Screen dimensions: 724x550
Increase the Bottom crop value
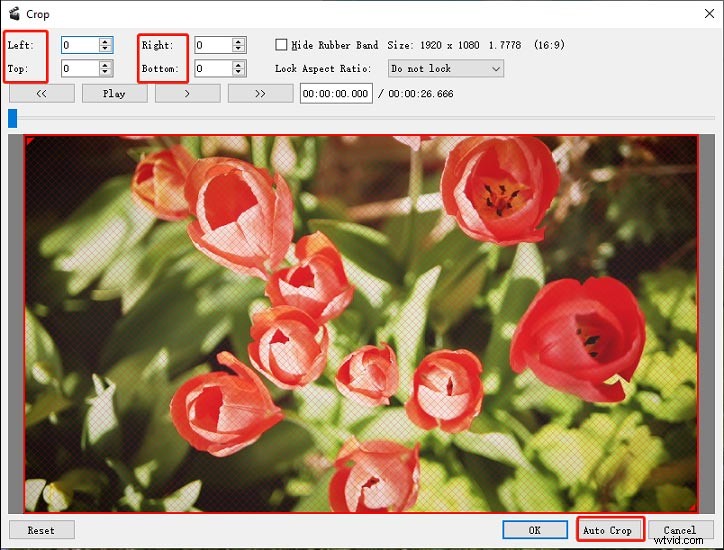238,65
